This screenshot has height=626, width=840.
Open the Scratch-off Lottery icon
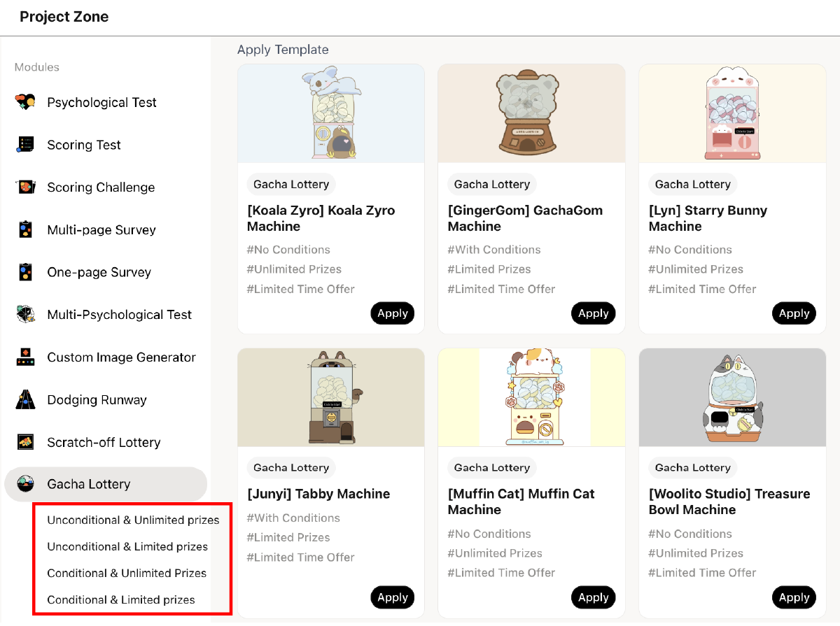coord(25,442)
